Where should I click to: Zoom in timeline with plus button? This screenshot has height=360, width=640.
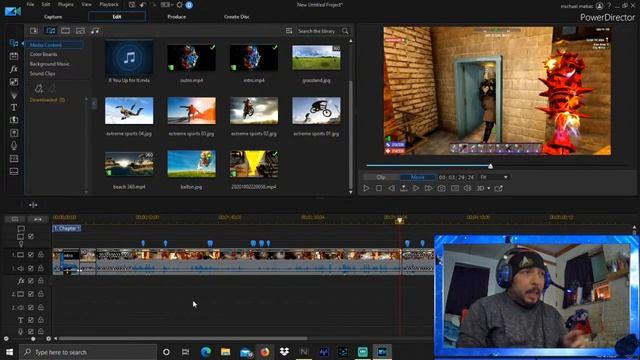point(49,339)
